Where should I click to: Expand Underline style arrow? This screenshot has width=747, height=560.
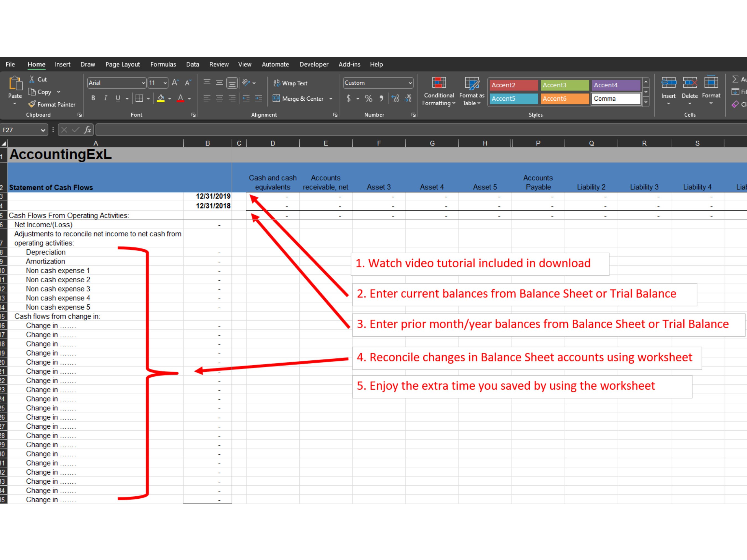[127, 98]
